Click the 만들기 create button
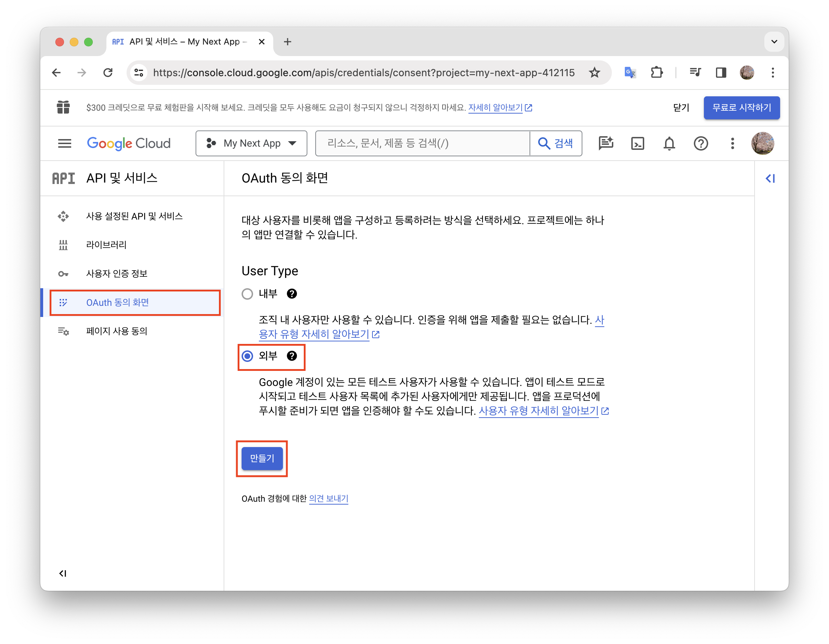 pyautogui.click(x=262, y=459)
